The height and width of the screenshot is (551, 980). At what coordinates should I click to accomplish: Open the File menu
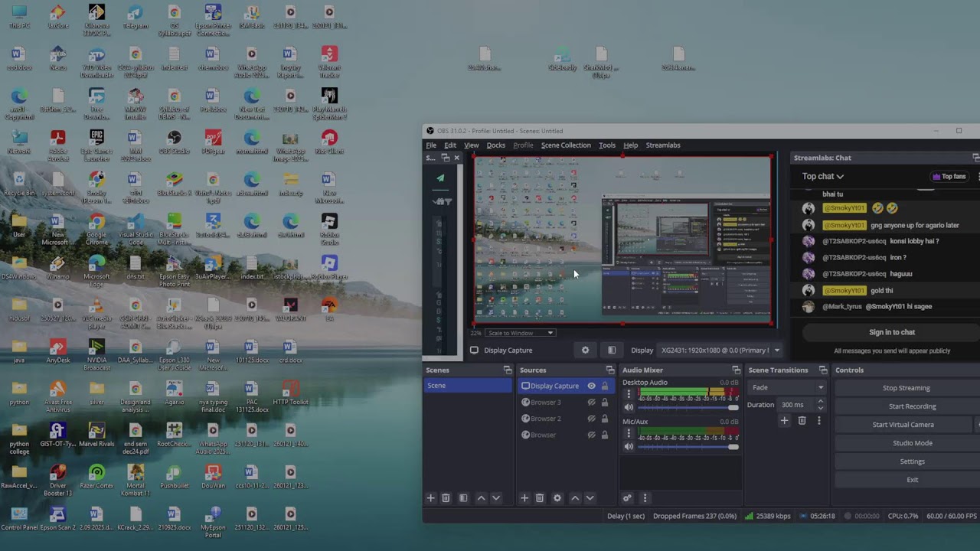[431, 145]
